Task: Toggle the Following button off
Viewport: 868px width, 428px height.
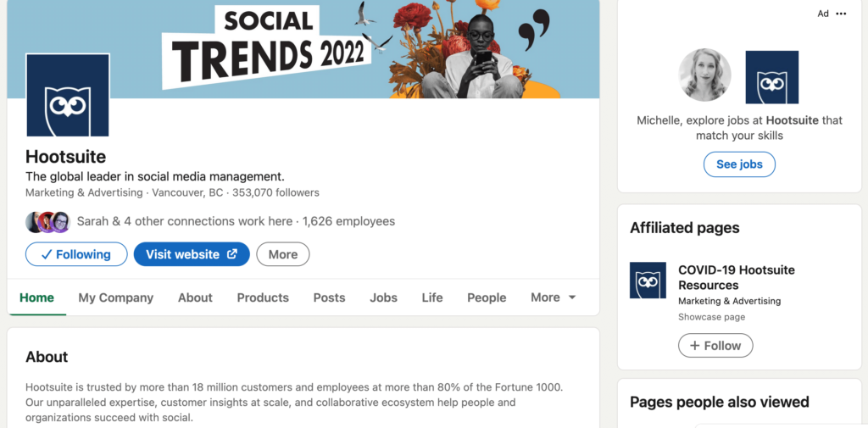Action: coord(76,254)
